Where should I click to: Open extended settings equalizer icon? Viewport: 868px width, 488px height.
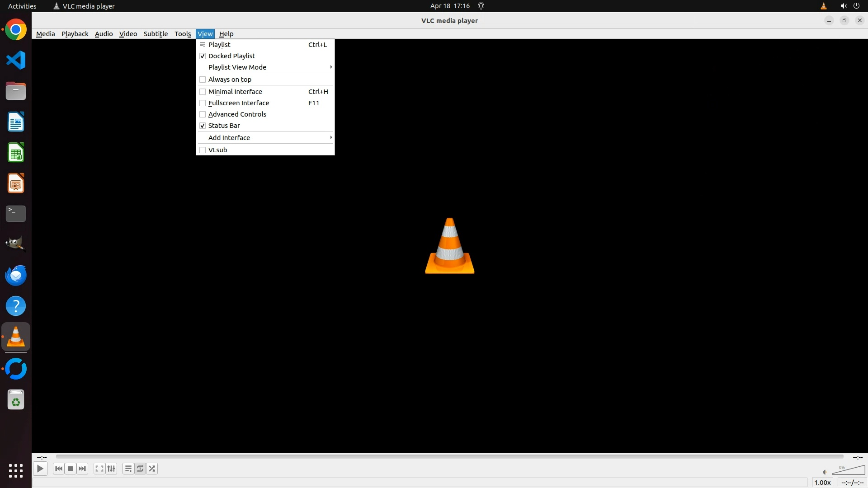111,469
